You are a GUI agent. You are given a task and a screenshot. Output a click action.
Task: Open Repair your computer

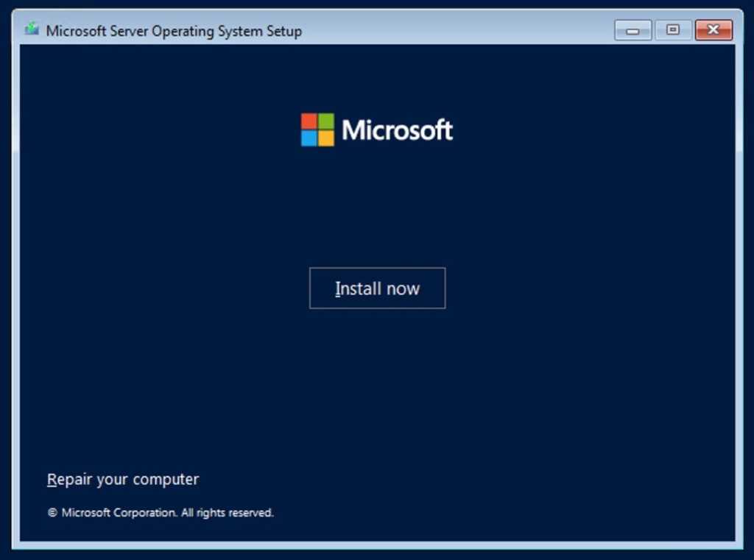[122, 479]
